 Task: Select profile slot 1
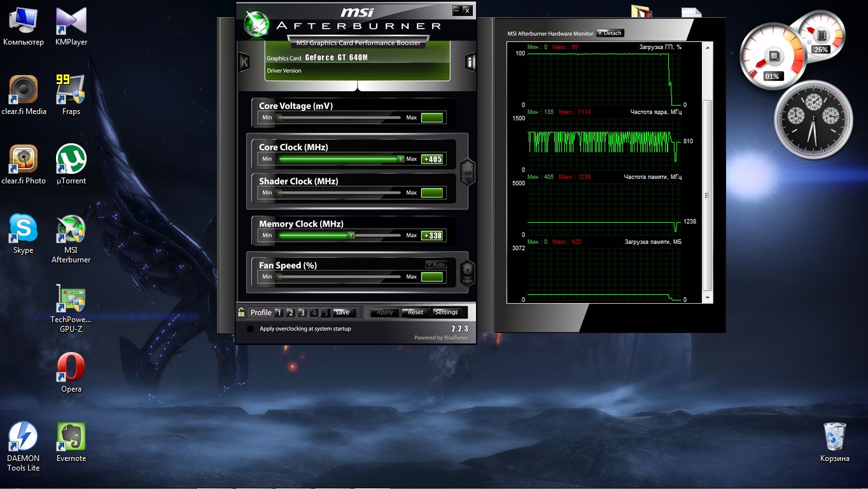click(x=279, y=313)
